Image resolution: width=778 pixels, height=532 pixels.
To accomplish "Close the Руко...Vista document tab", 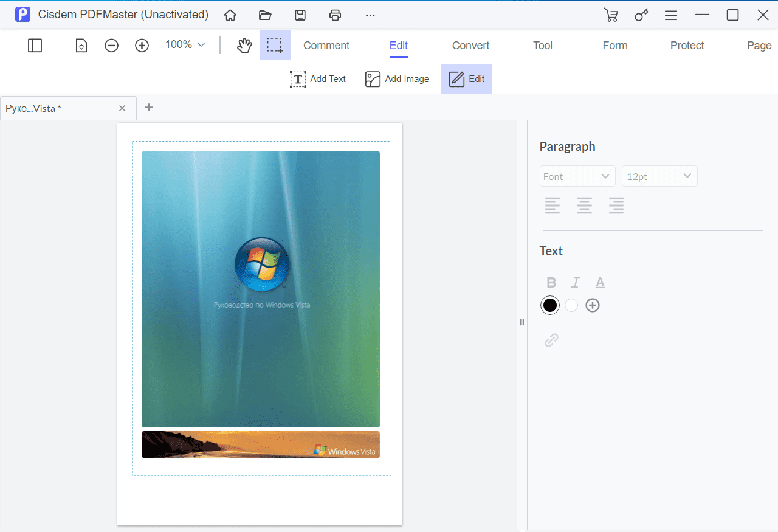I will point(122,108).
